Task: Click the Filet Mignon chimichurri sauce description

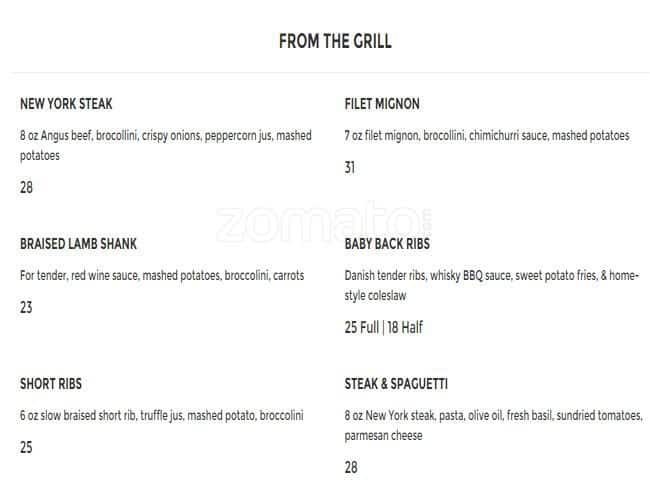Action: [x=487, y=135]
